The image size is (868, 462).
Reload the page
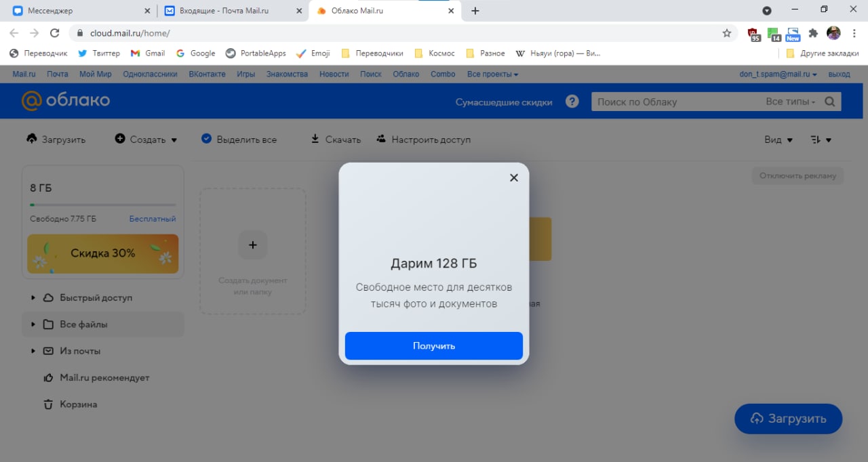(56, 33)
